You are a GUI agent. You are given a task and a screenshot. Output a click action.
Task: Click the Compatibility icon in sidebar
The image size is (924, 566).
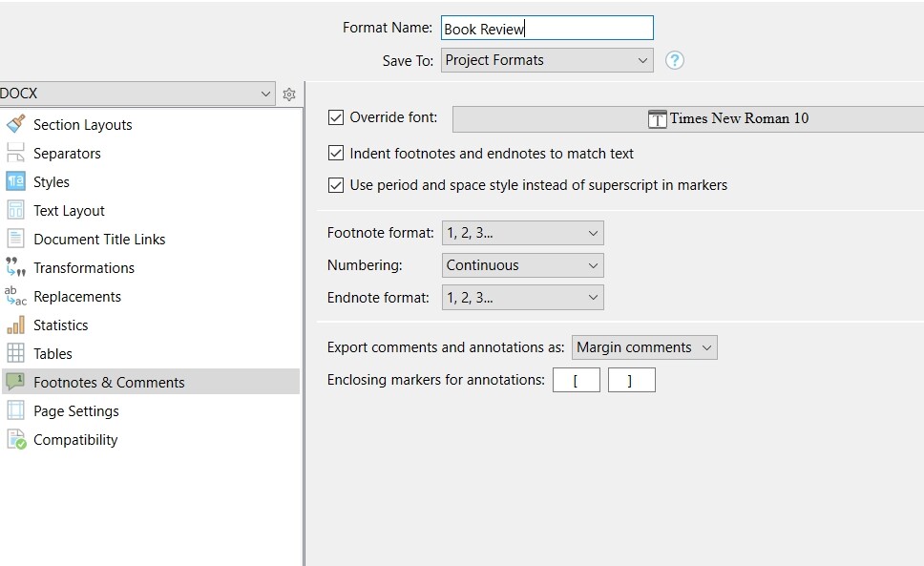[x=15, y=439]
